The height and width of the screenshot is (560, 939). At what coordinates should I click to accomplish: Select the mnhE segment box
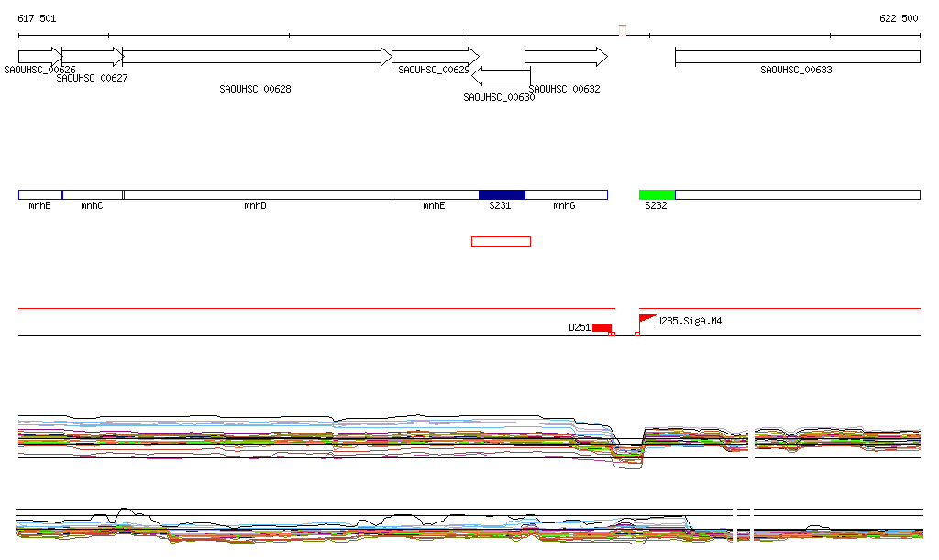435,194
